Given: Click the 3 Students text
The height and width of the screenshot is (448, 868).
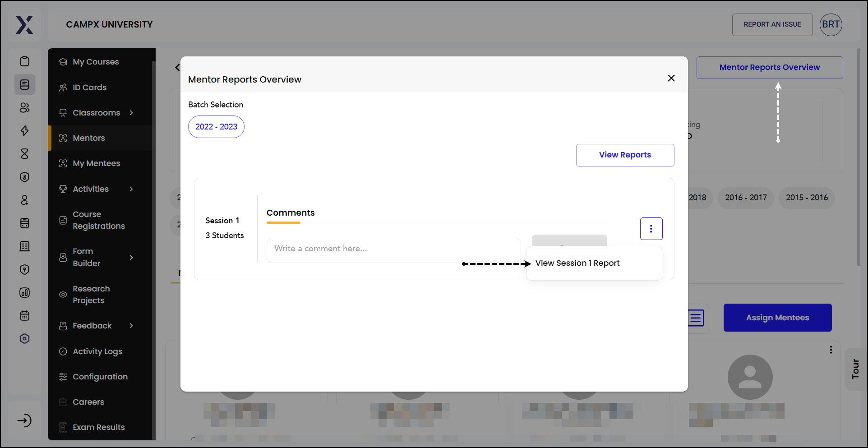Looking at the screenshot, I should click(x=224, y=236).
